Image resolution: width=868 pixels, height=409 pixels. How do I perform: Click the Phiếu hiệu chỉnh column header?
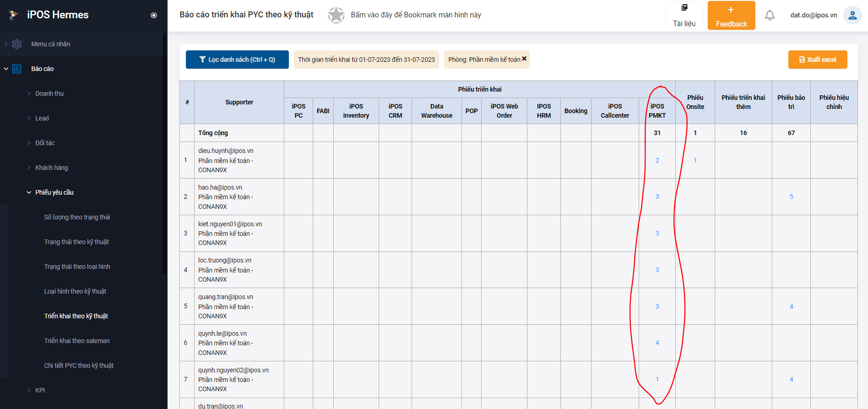tap(834, 102)
